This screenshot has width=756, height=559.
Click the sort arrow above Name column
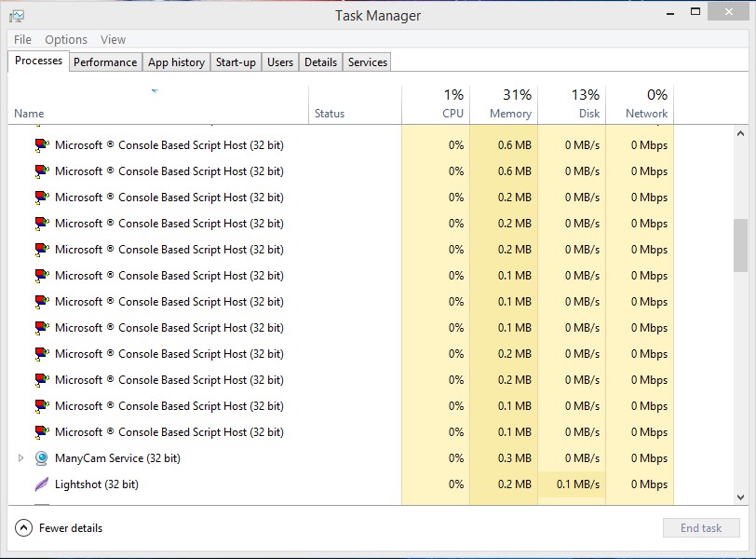pos(155,91)
